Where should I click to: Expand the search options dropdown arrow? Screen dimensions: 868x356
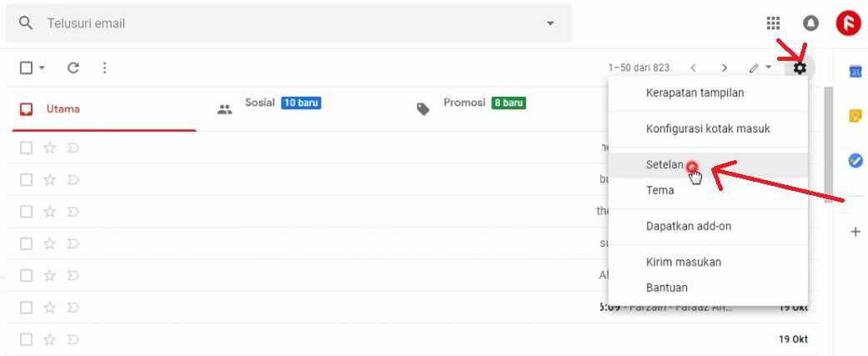coord(550,23)
